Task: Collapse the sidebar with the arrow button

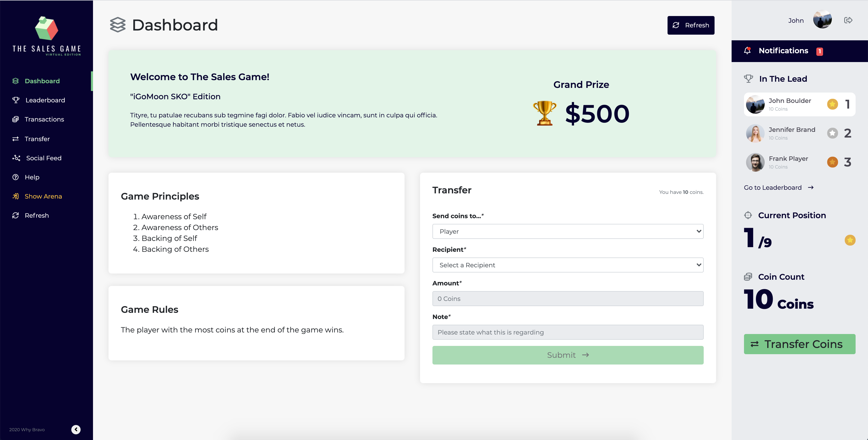Action: (76, 429)
